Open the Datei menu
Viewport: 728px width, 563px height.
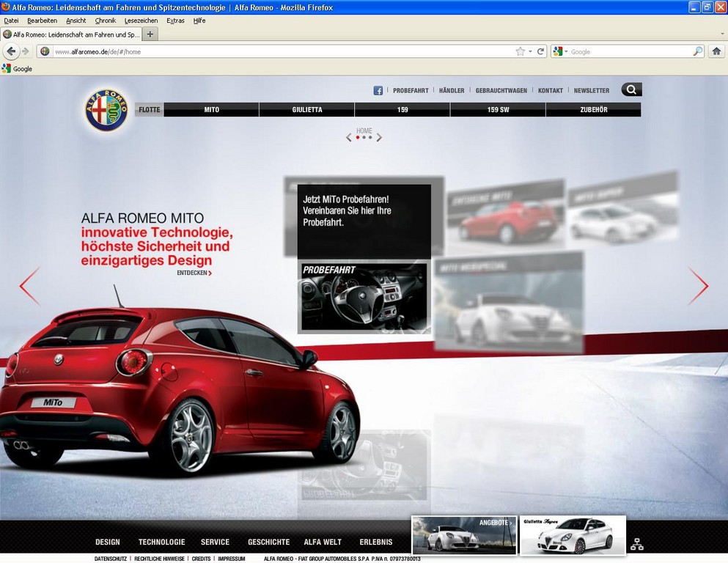11,21
